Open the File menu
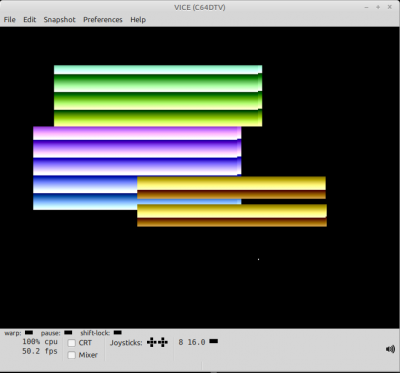This screenshot has height=373, width=400. [10, 20]
